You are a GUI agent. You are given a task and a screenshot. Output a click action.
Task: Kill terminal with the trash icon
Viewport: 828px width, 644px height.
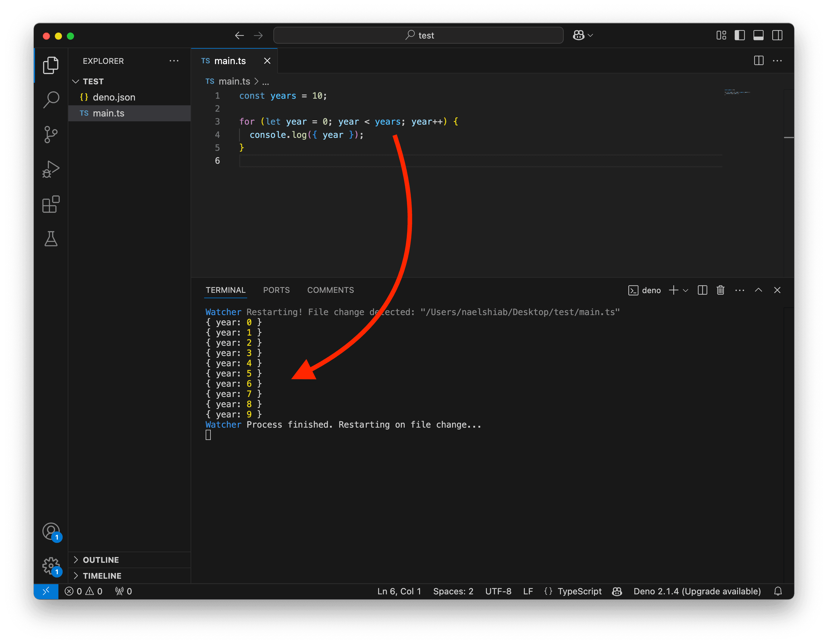(x=720, y=290)
